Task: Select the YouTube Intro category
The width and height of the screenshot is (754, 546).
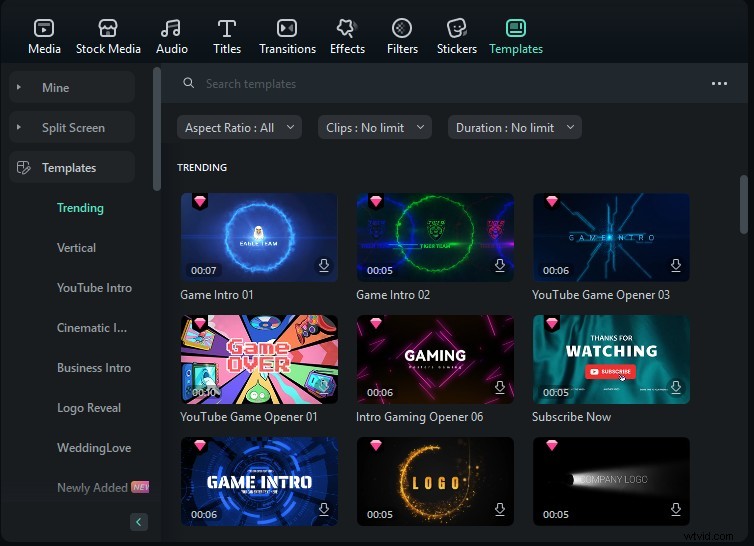Action: 94,288
